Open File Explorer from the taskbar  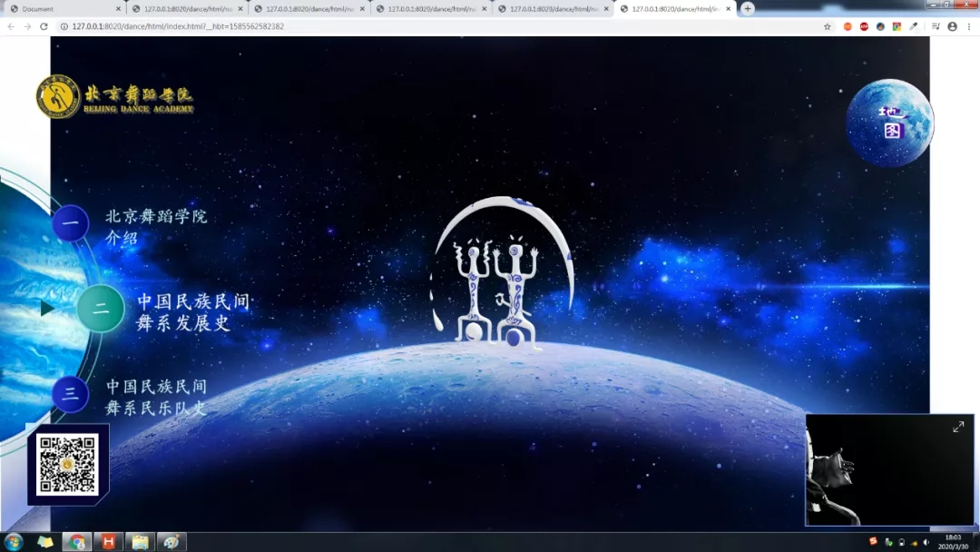coord(140,542)
